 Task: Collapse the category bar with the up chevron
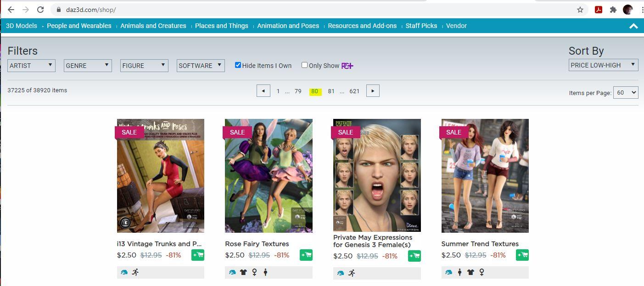tap(633, 26)
